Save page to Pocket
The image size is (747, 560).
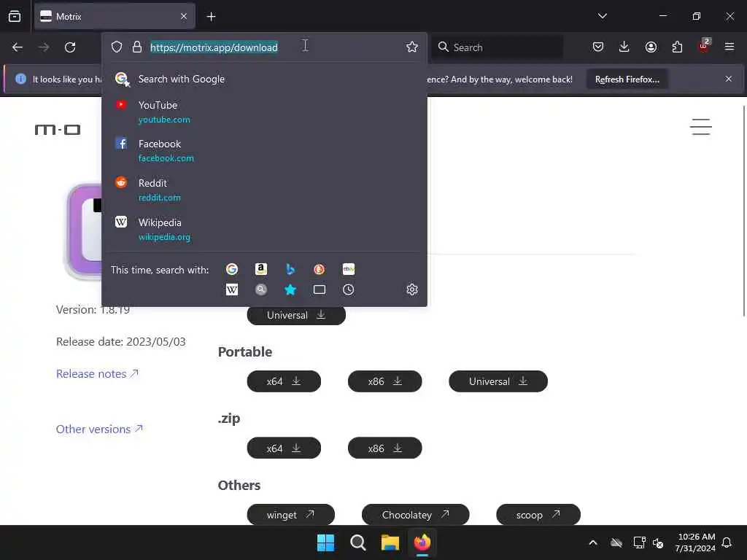(x=598, y=47)
